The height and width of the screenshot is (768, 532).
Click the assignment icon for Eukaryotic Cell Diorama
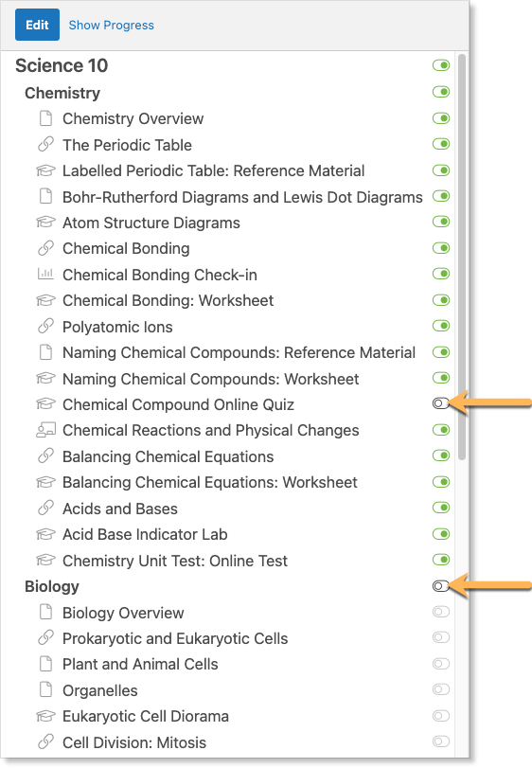pos(45,716)
